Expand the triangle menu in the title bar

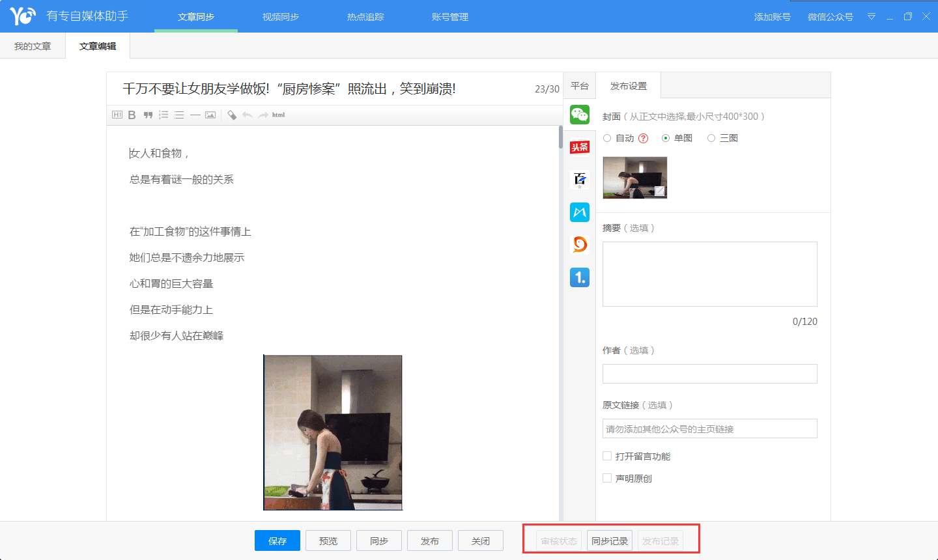(x=871, y=17)
